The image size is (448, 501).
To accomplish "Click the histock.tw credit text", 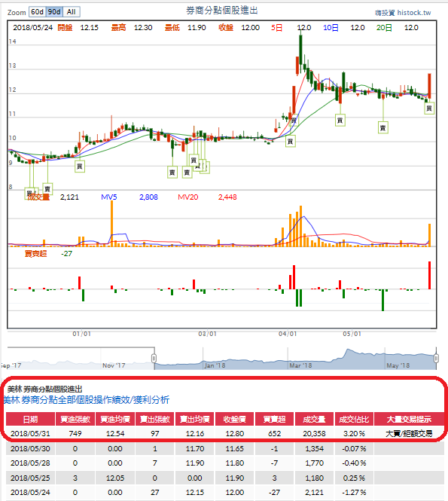I will pyautogui.click(x=414, y=13).
